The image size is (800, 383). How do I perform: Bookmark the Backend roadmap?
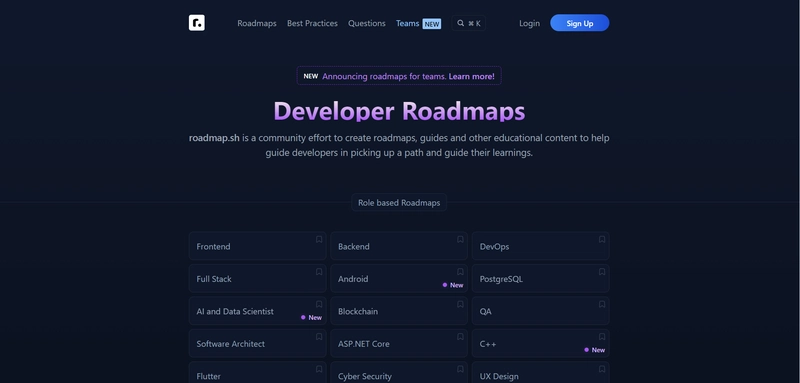click(460, 239)
